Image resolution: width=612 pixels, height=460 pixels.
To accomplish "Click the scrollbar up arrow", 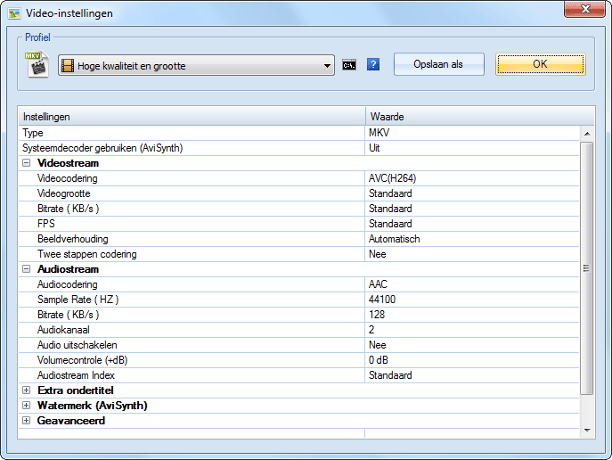I will [x=587, y=134].
